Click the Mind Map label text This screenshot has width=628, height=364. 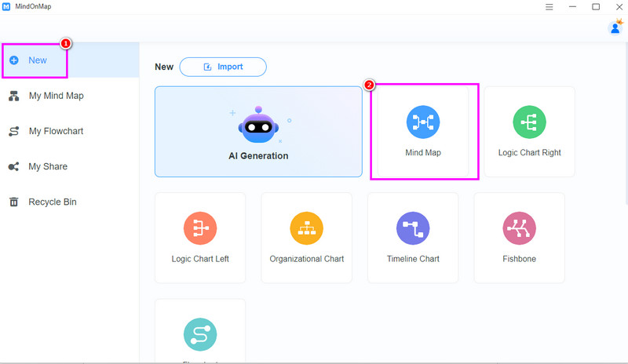[423, 152]
